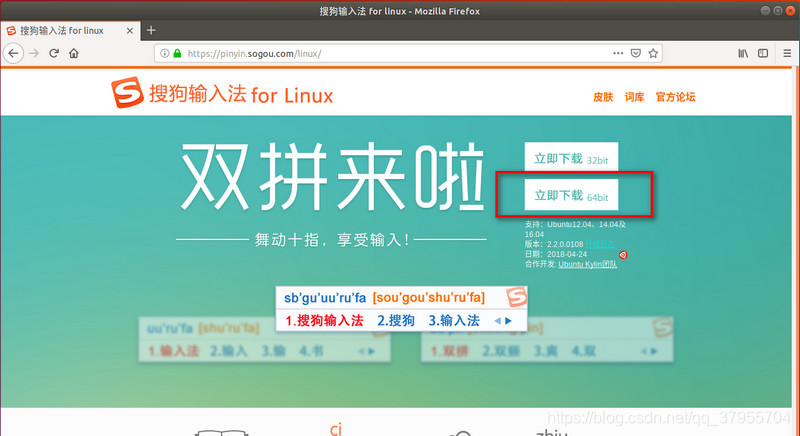Click the 舞动十指,享受输入 slogan
This screenshot has height=436, width=800.
(x=332, y=239)
